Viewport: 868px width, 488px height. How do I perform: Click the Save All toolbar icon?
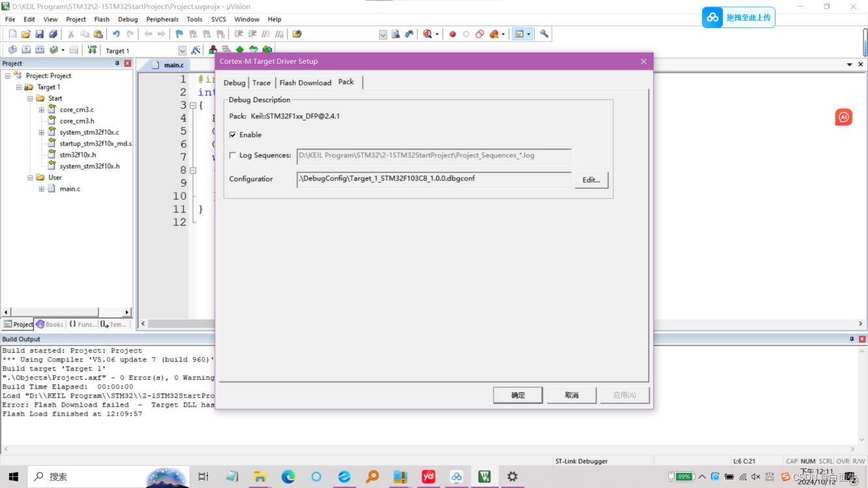(53, 34)
